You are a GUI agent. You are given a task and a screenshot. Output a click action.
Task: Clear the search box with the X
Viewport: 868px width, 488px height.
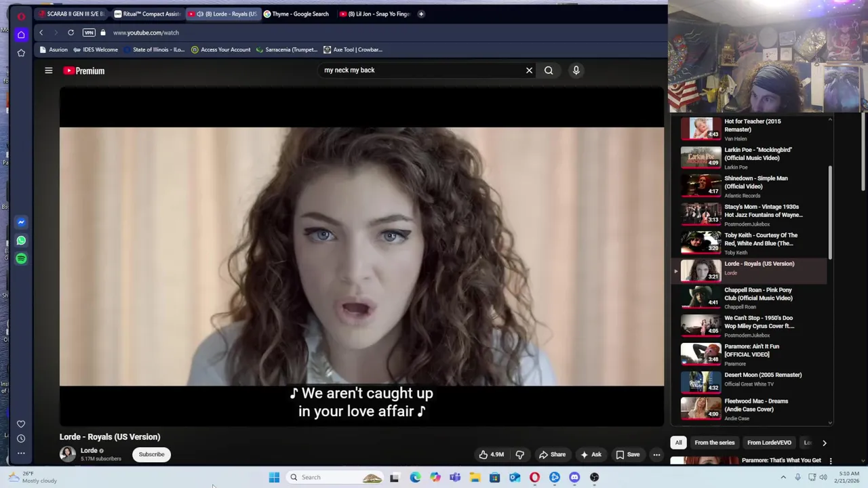point(530,70)
